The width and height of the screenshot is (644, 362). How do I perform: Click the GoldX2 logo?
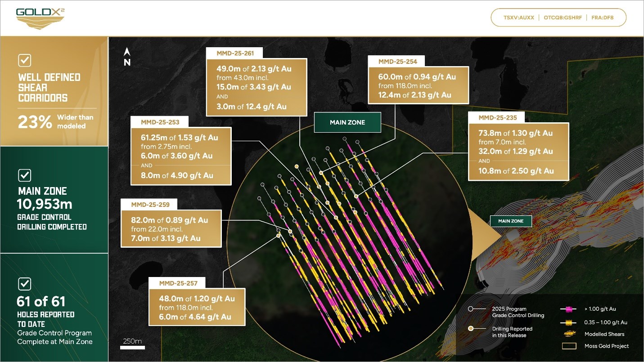pyautogui.click(x=40, y=18)
